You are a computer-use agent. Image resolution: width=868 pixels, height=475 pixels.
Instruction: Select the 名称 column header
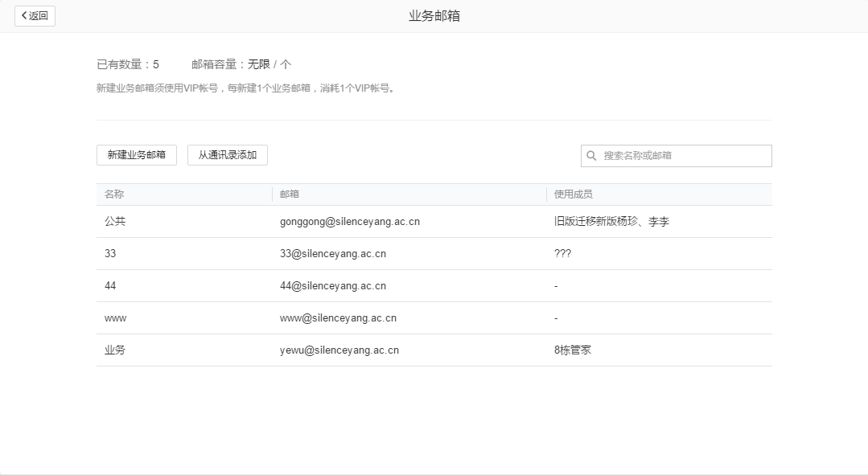(x=113, y=194)
